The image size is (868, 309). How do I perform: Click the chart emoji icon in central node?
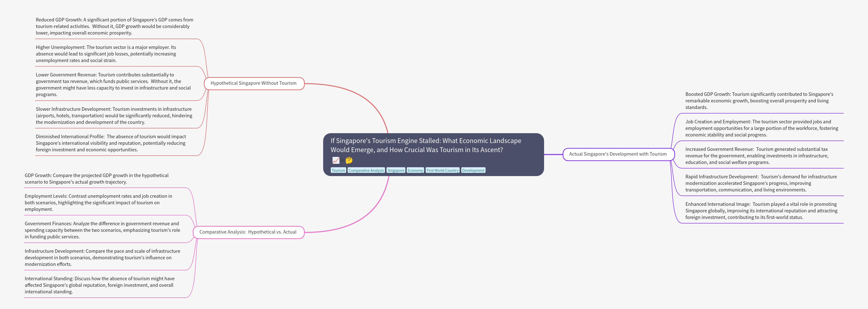336,160
